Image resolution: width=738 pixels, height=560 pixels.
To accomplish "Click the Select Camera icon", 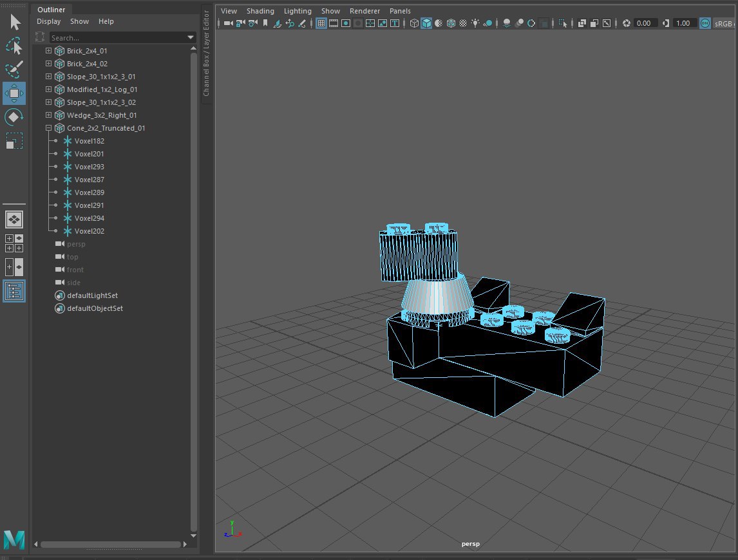I will 228,23.
